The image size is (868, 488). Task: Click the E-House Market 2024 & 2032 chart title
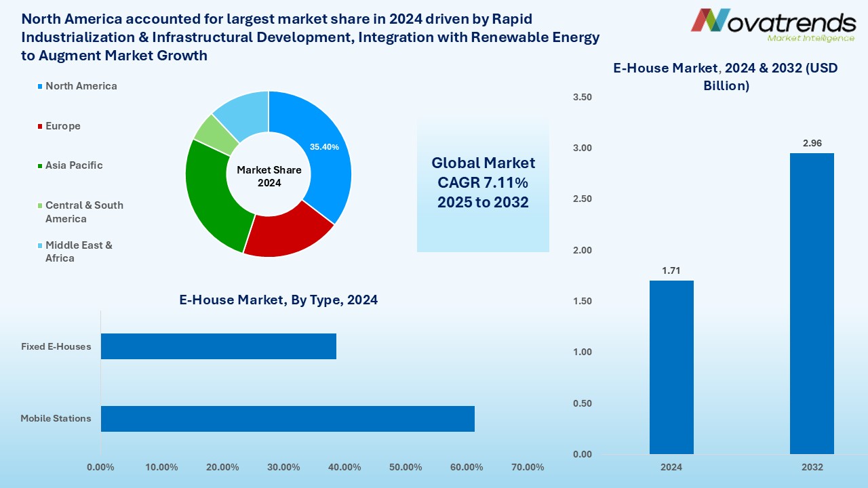point(706,77)
